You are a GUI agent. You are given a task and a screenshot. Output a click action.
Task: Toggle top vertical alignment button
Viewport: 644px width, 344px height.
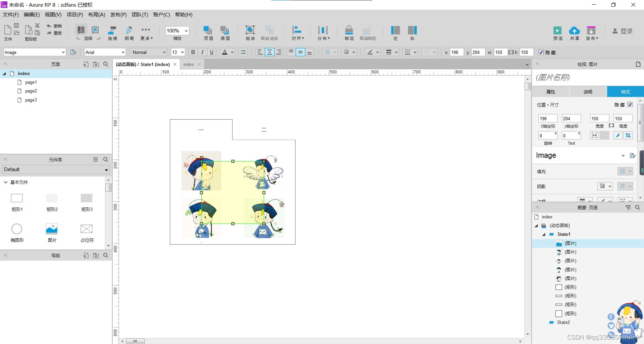click(291, 52)
